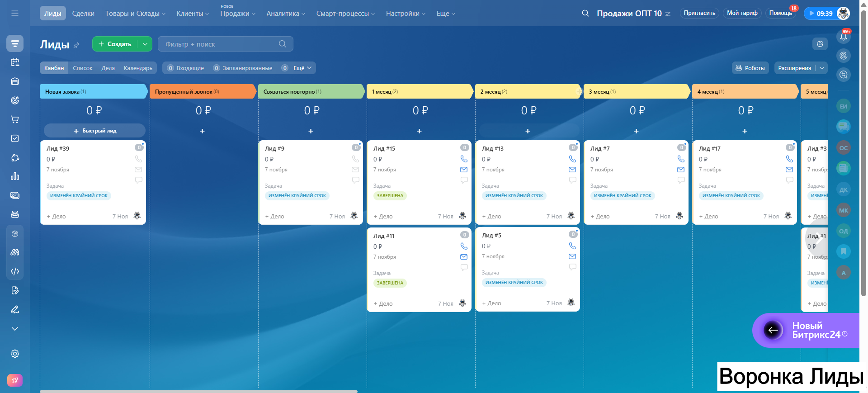Screen dimensions: 868x393
Task: Click the Запланированные counter filter
Action: tap(243, 68)
